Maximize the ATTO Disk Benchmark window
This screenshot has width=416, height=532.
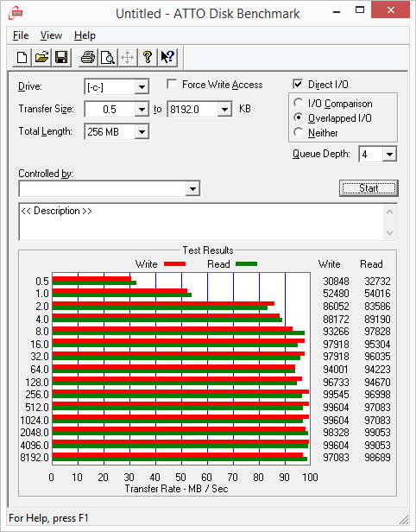coord(360,10)
